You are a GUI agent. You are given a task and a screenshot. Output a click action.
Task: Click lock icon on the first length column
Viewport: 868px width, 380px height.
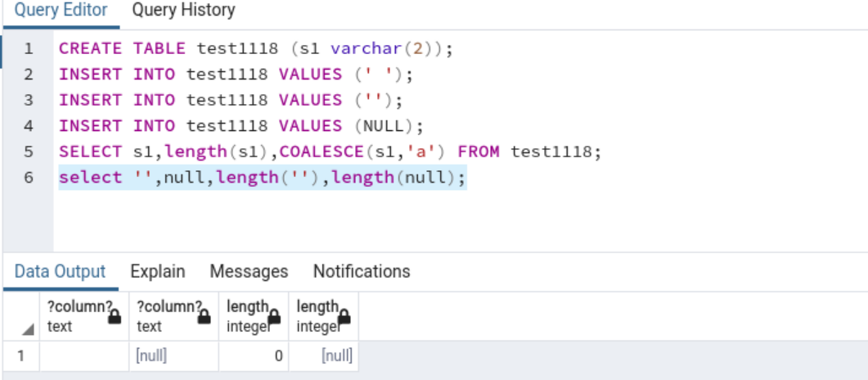(275, 316)
